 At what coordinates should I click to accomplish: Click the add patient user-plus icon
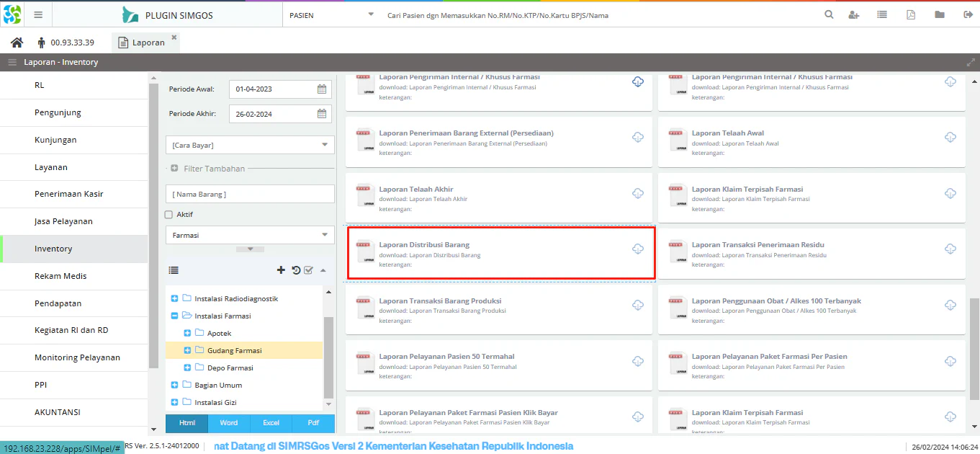[x=854, y=14]
